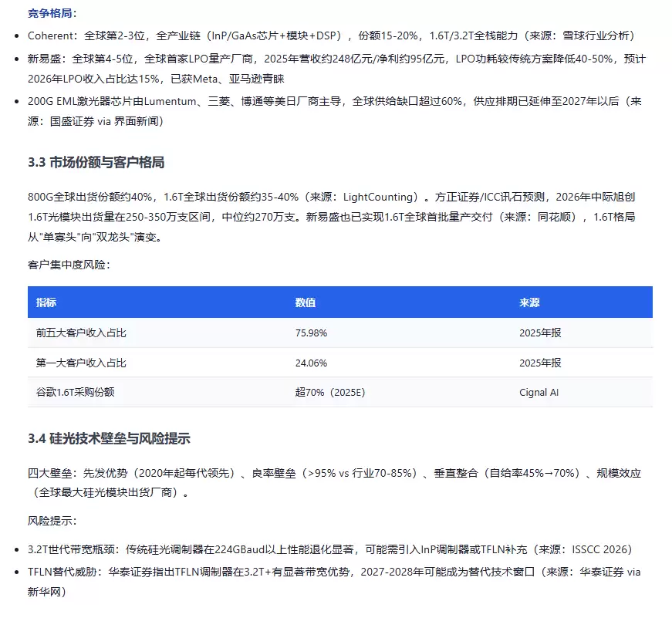Click the 指标 table column header
This screenshot has height=618, width=672.
(46, 302)
